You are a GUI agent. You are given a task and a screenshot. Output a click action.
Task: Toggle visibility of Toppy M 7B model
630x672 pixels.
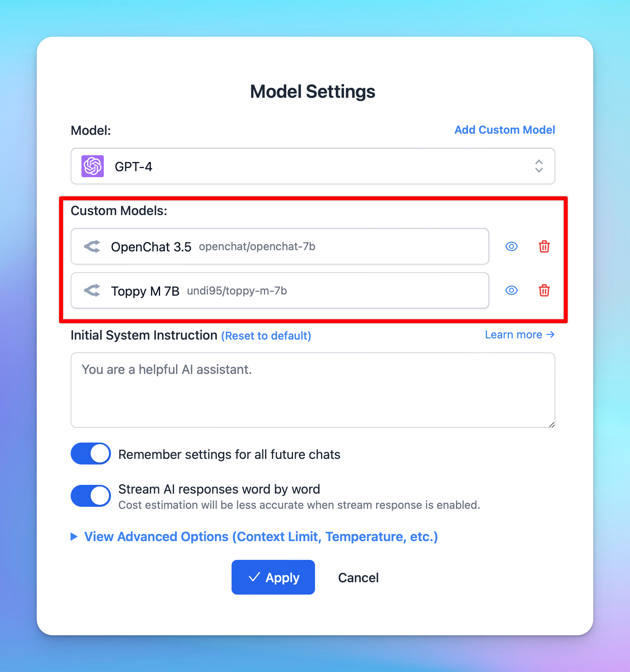point(511,291)
